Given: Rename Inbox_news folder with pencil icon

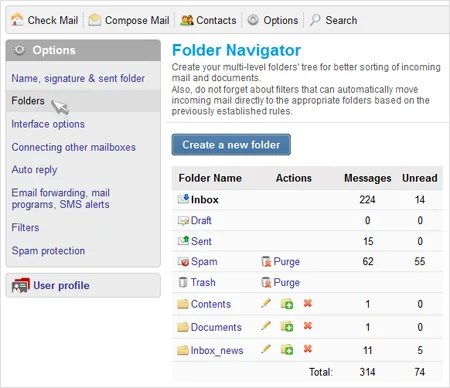Looking at the screenshot, I should [x=266, y=349].
